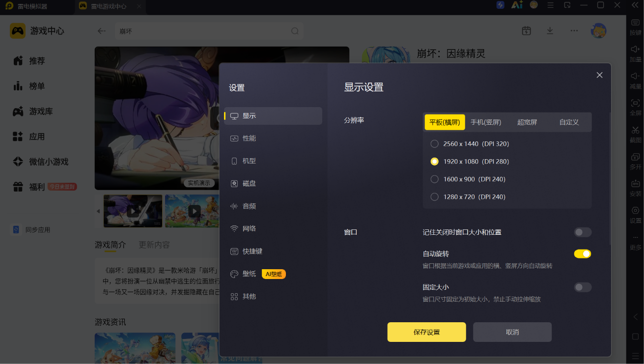This screenshot has width=644, height=364.
Task: Open the hamburger menu in title bar
Action: [x=550, y=5]
